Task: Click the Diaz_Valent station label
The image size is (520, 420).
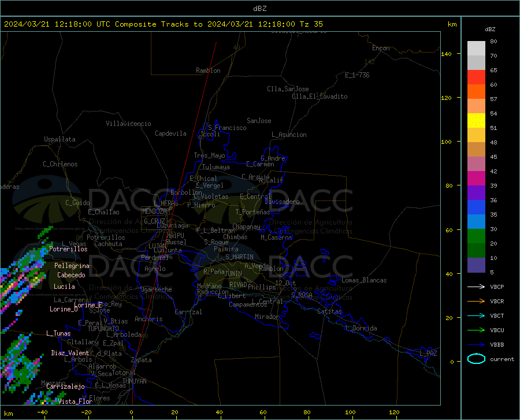Action: coord(70,353)
